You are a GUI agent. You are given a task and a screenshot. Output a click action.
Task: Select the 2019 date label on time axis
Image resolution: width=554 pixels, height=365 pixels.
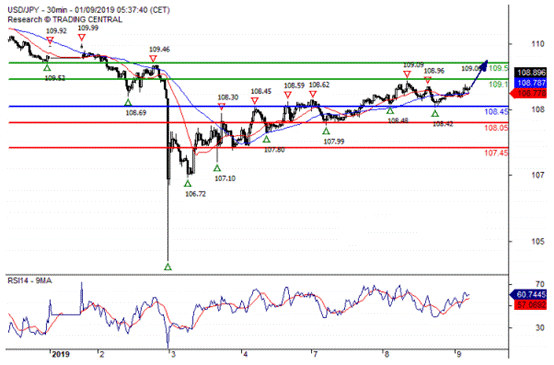[x=60, y=354]
